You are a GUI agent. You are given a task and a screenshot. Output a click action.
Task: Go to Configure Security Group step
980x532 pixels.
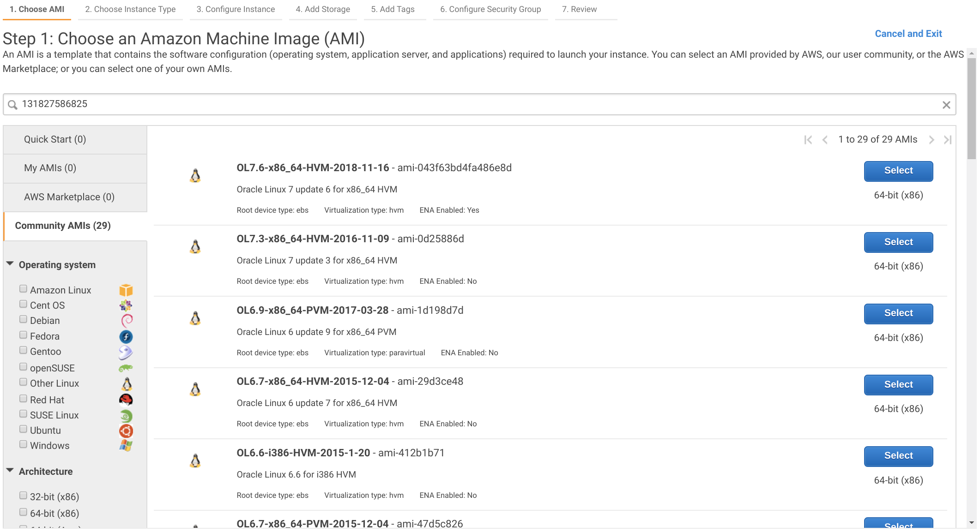click(x=490, y=9)
